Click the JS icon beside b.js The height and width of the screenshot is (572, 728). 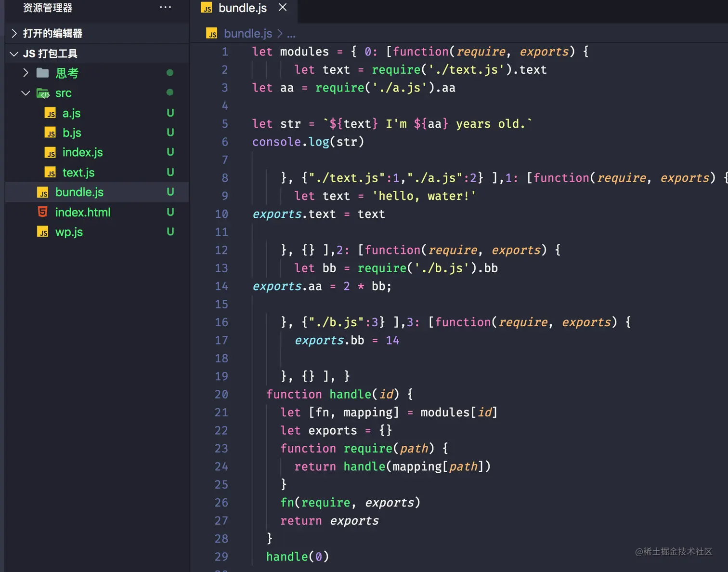point(50,133)
